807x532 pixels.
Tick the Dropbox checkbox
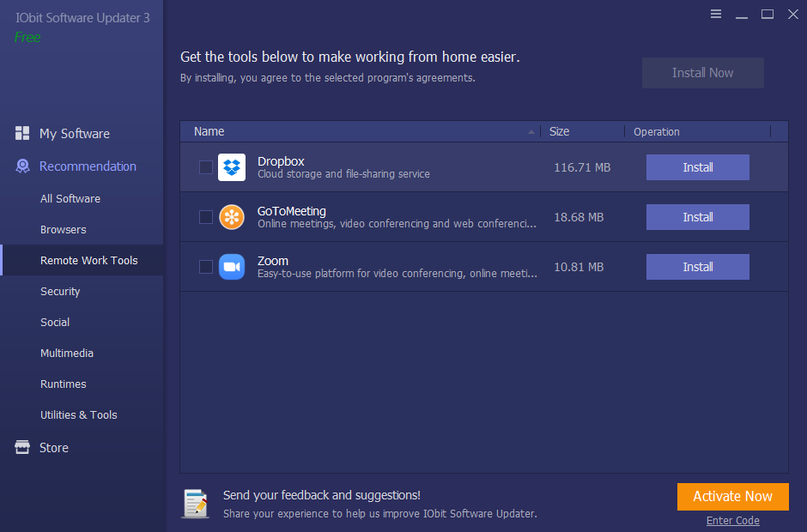(206, 167)
